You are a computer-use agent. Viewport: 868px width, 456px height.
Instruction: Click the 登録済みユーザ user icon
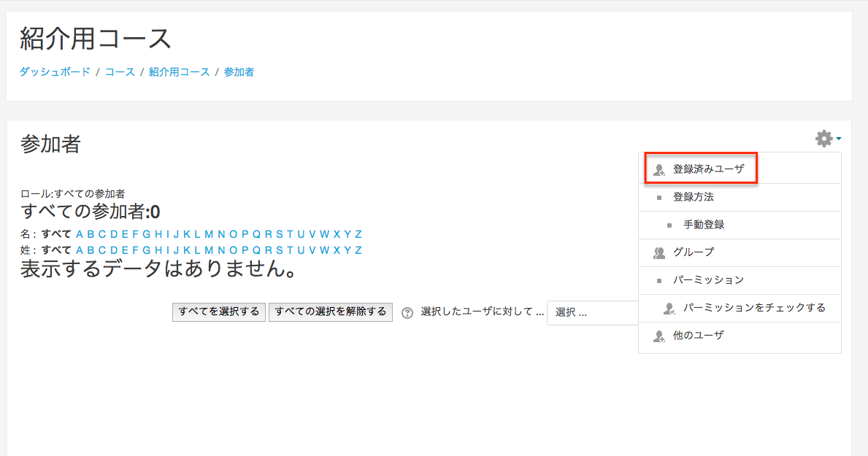[x=659, y=169]
